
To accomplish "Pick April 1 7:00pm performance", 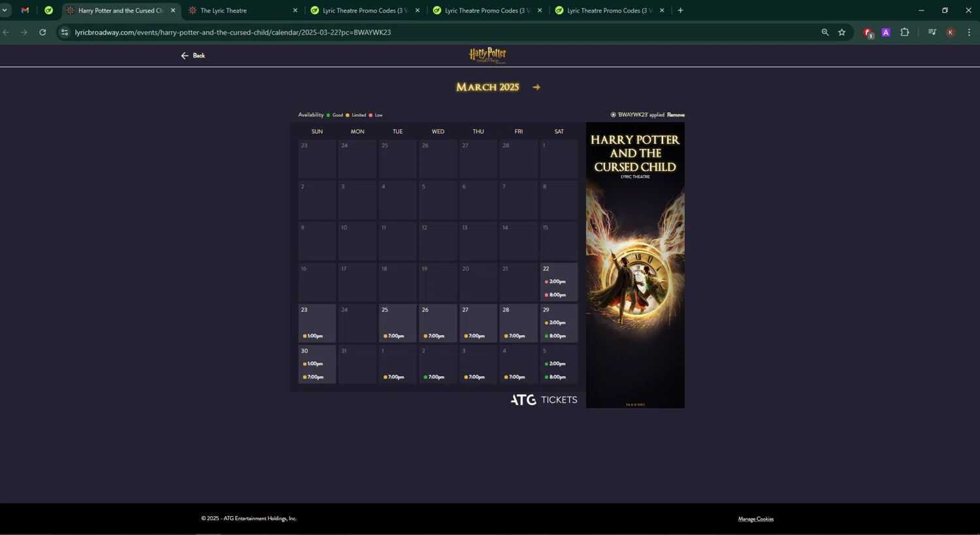I will tap(394, 377).
